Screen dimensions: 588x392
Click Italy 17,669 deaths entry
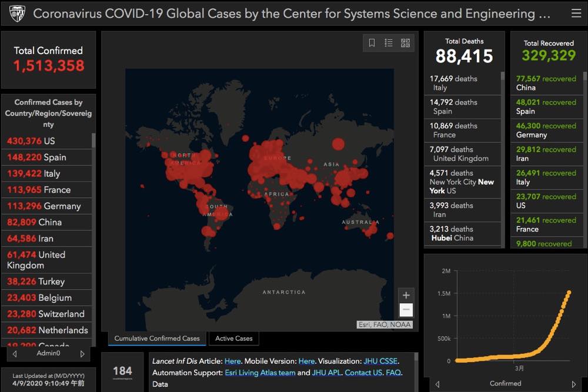coord(462,83)
